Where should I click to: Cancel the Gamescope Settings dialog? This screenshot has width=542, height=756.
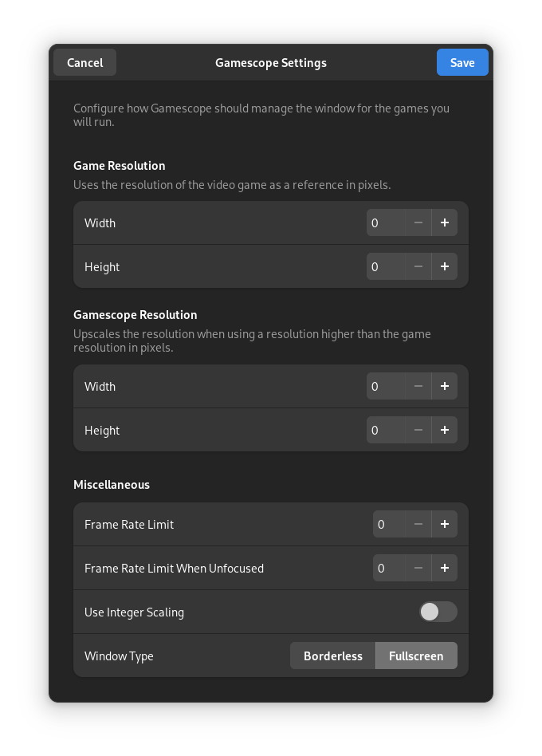point(84,63)
